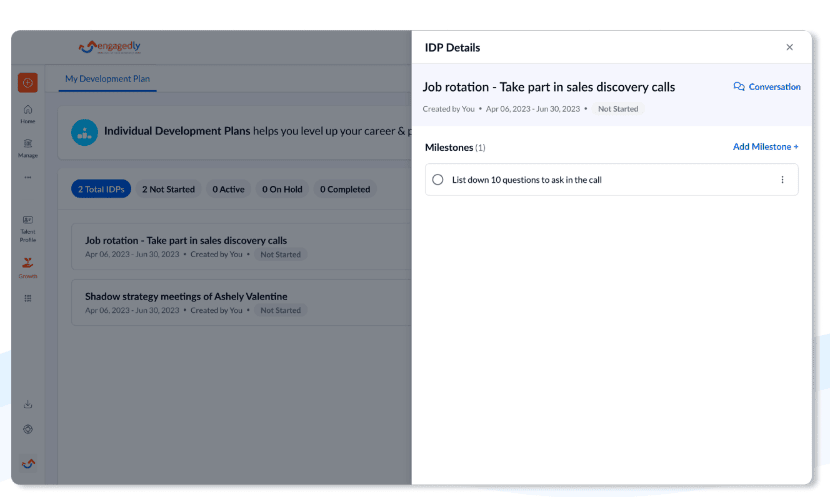This screenshot has height=497, width=830.
Task: Open the help support icon in sidebar
Action: click(28, 429)
